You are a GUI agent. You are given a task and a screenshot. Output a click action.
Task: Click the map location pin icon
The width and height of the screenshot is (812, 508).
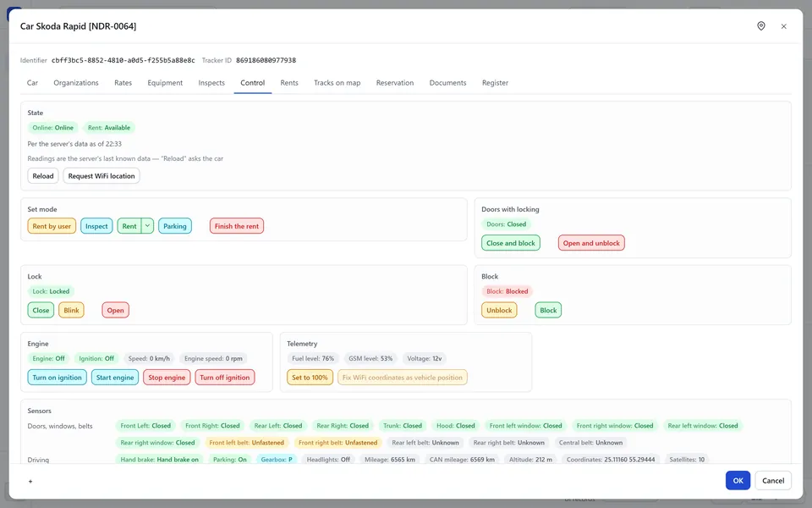click(x=760, y=26)
